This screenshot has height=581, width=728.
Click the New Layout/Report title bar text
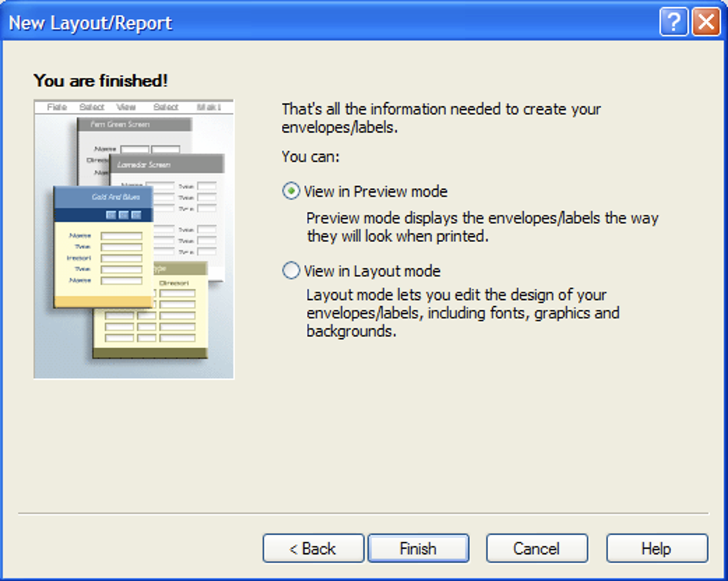[90, 24]
